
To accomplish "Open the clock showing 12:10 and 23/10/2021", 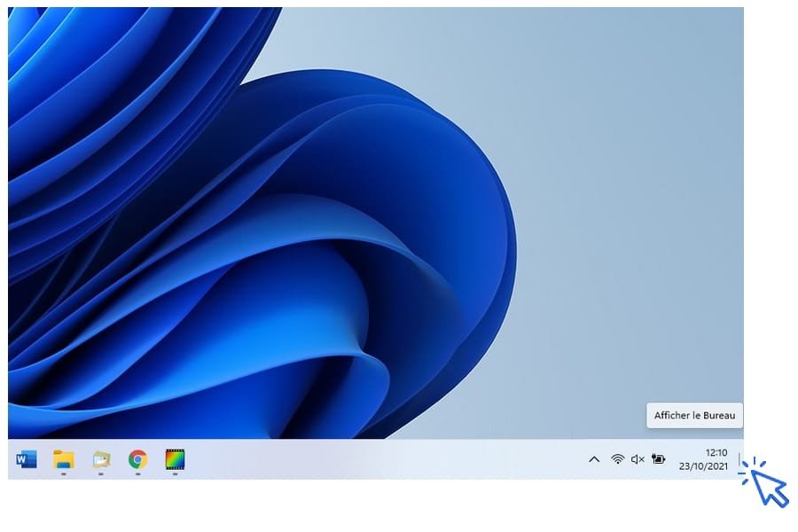I will tap(703, 459).
